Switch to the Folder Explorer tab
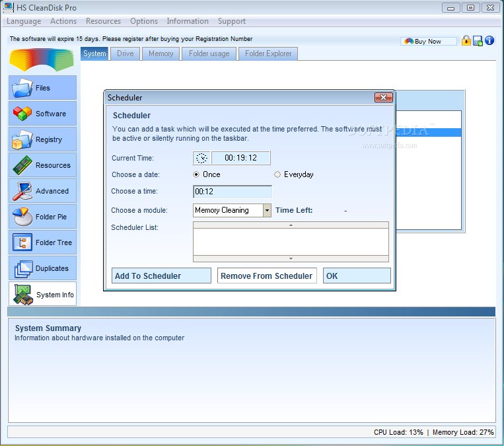 pos(268,54)
